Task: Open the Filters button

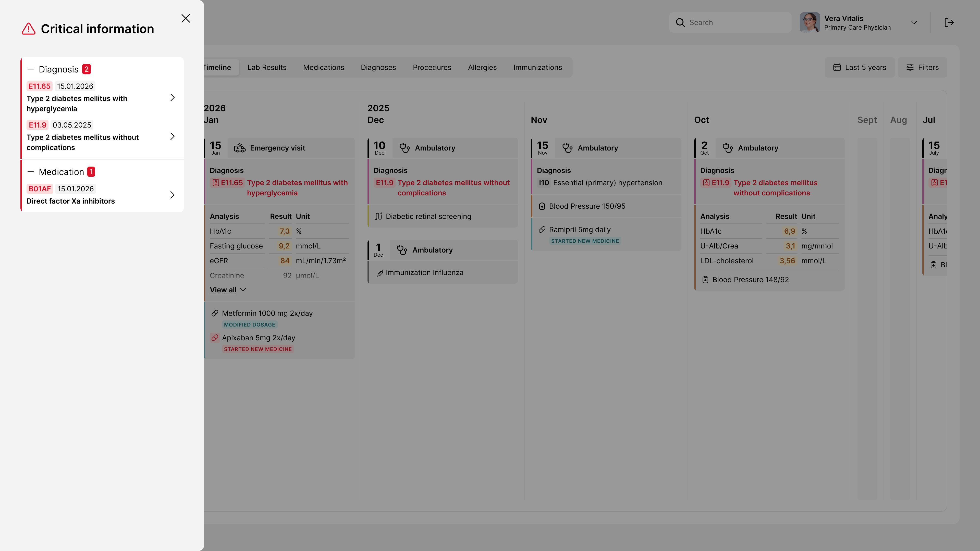Action: click(923, 67)
